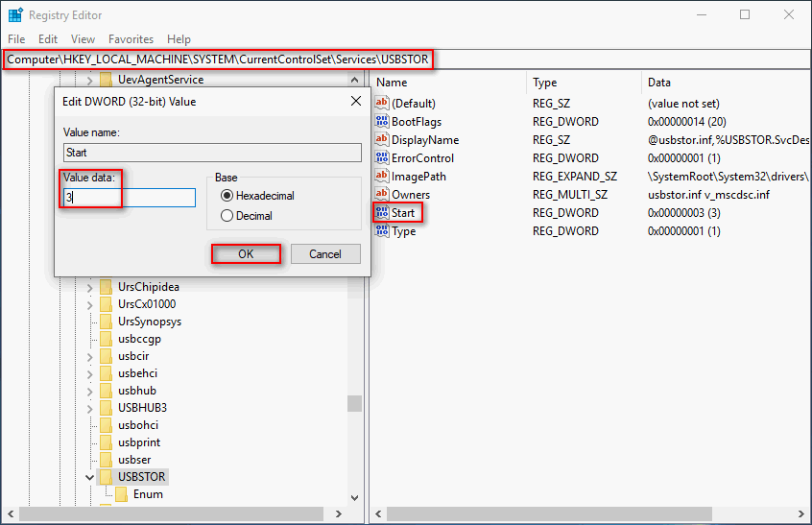Click the values pane horizontal scrollbar thumb

point(549,513)
